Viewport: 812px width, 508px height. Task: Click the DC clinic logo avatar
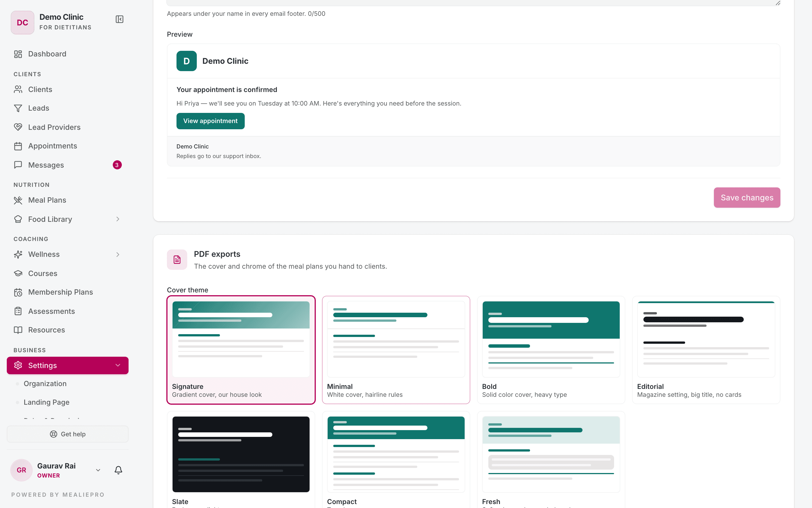[23, 23]
